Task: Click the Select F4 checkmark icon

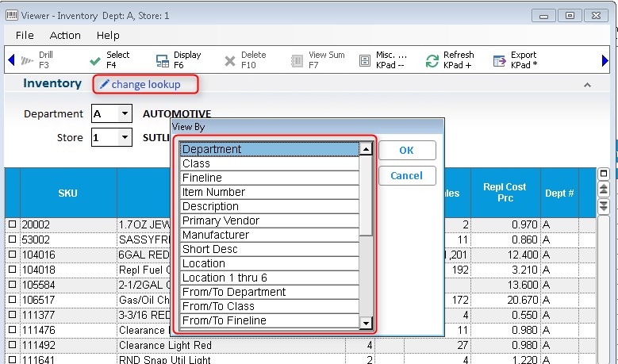Action: pos(94,60)
